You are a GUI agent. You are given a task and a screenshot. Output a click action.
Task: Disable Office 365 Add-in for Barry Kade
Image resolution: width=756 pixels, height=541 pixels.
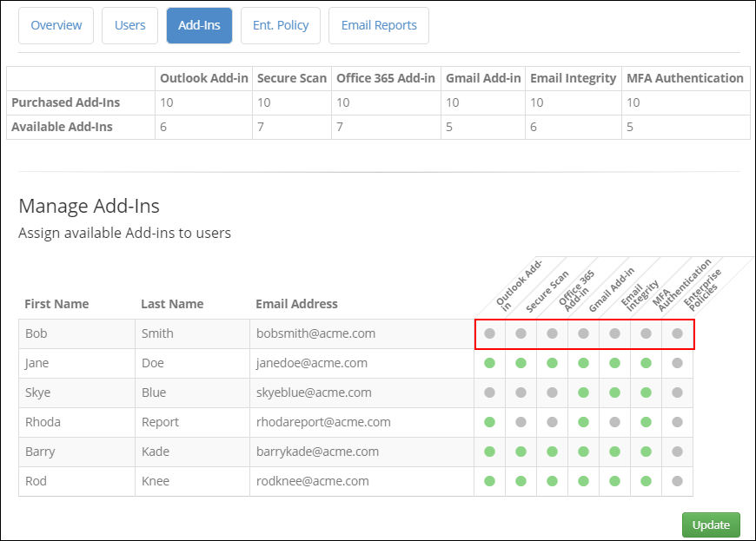pyautogui.click(x=552, y=452)
